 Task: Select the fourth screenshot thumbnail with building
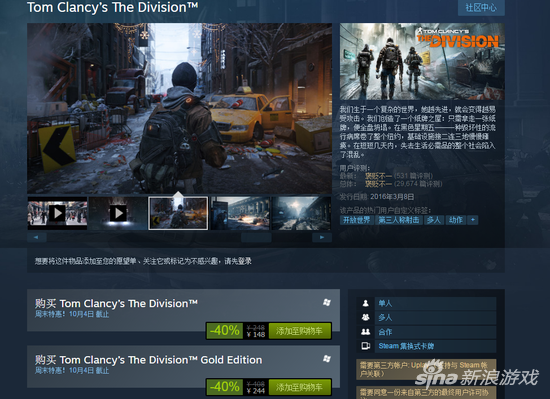[240, 213]
